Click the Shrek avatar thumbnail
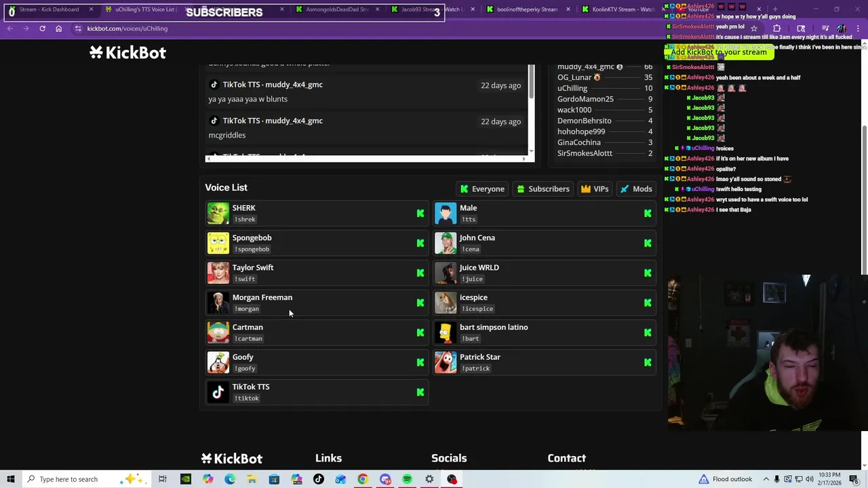 [x=218, y=213]
